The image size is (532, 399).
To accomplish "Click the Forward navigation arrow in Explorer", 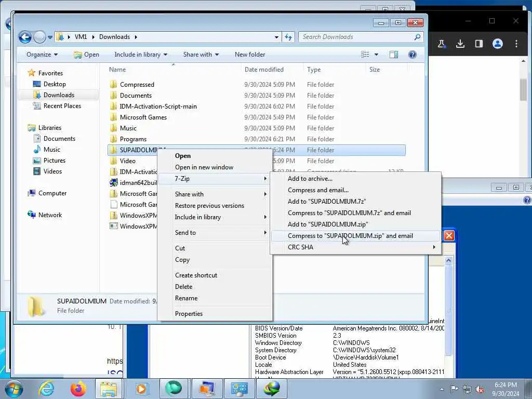I will (39, 37).
